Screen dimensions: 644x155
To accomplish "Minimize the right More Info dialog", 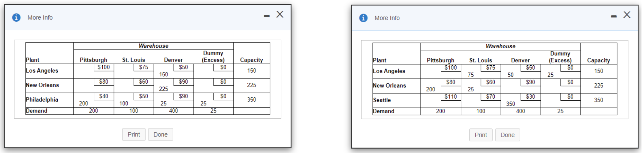I will point(614,16).
